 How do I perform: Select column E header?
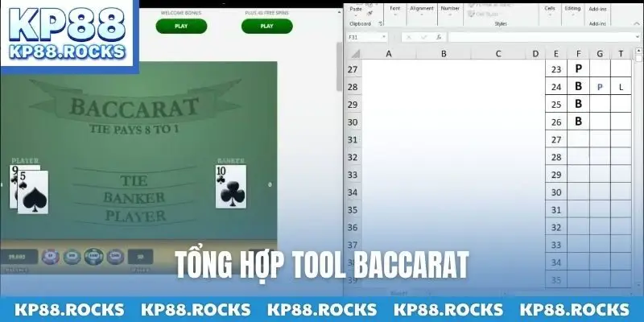tap(556, 54)
